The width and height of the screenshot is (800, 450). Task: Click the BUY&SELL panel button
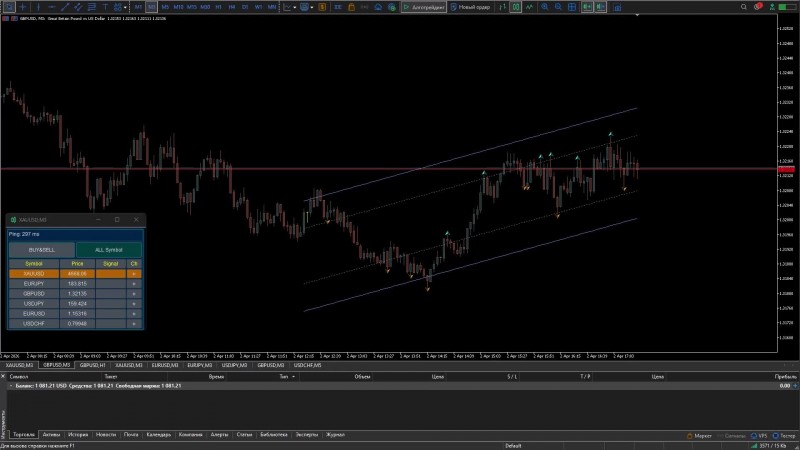tap(42, 250)
